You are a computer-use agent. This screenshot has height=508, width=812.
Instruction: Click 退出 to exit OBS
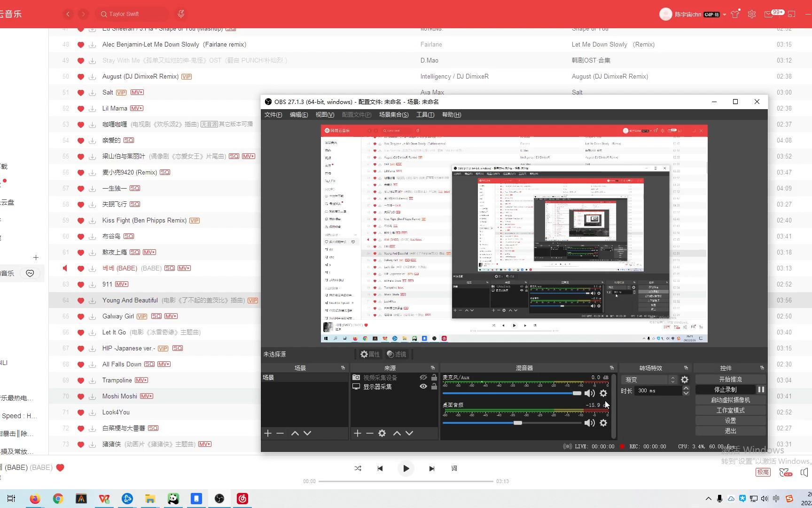click(x=730, y=431)
